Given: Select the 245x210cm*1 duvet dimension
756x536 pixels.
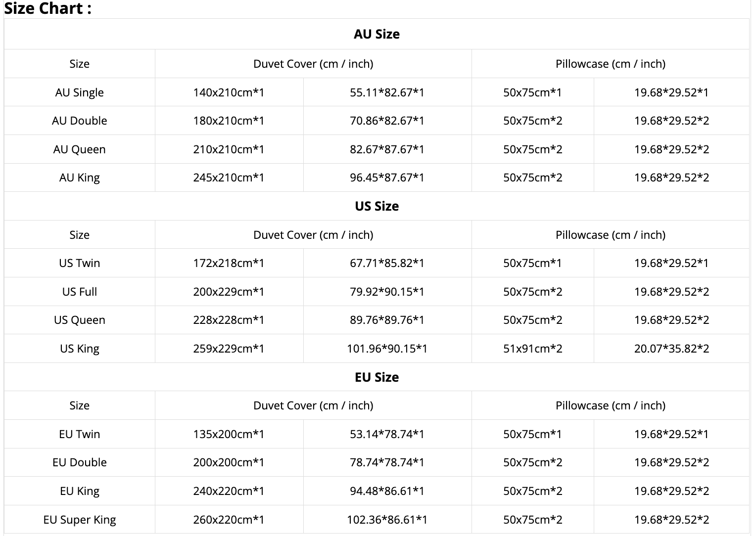Looking at the screenshot, I should click(229, 178).
